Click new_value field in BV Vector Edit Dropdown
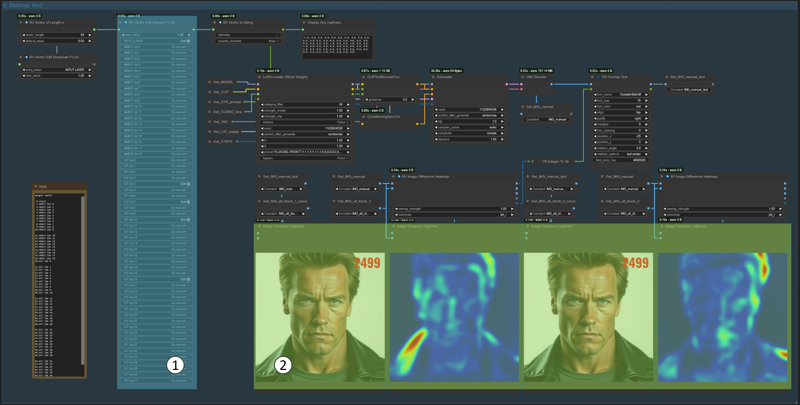Viewport: 800px width, 405px height. coord(57,75)
